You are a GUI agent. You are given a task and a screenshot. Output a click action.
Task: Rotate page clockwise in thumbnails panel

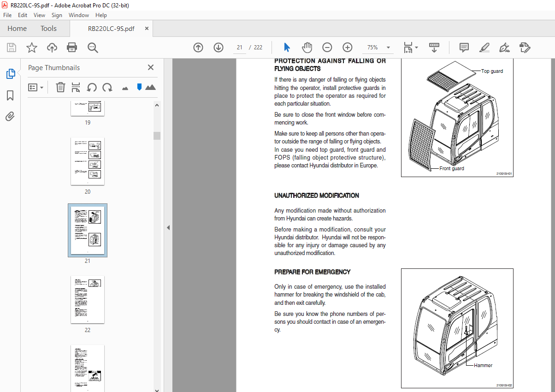click(107, 87)
